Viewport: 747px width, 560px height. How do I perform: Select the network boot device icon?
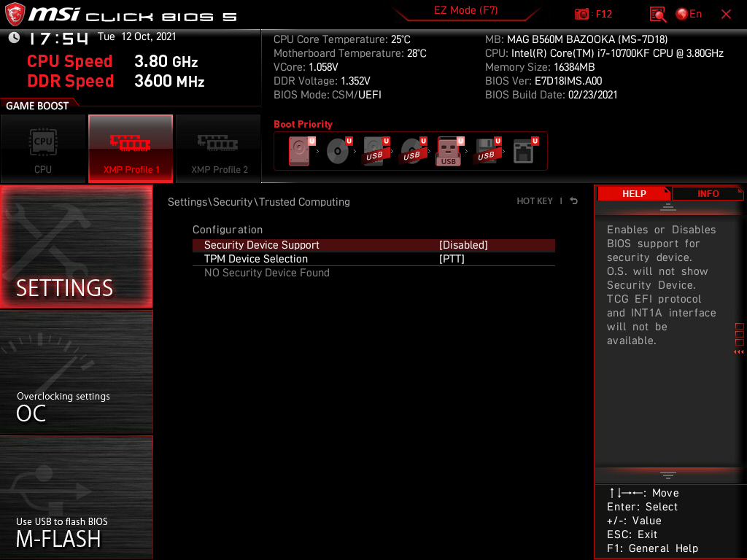click(x=525, y=151)
